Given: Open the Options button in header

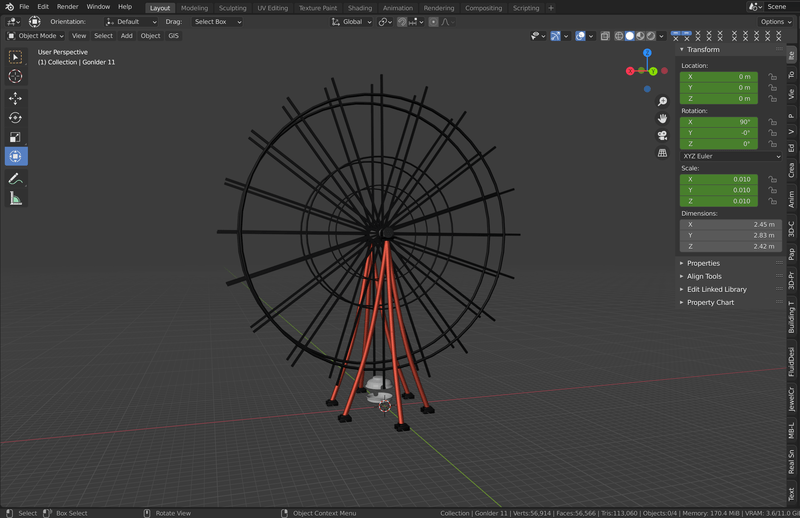Looking at the screenshot, I should pos(774,21).
